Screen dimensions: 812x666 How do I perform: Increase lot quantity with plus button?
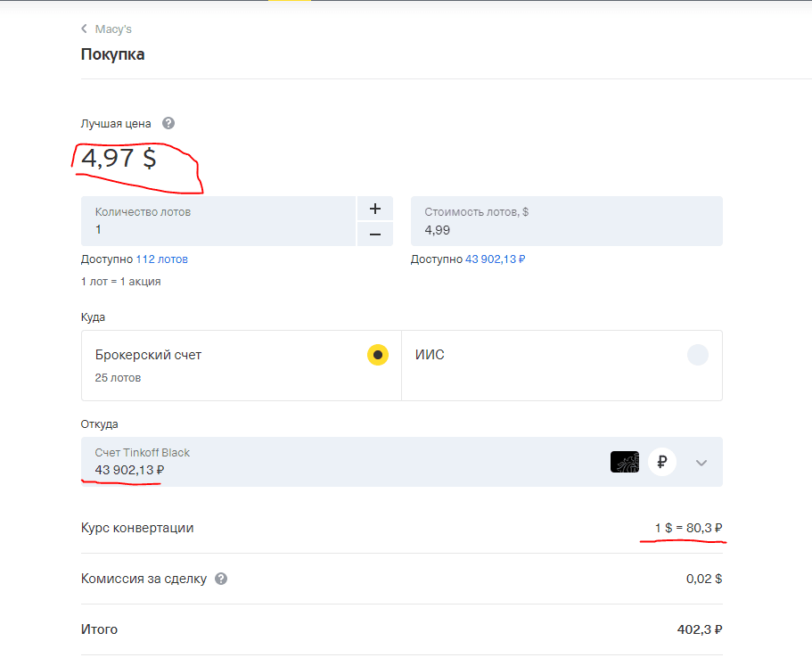point(375,209)
